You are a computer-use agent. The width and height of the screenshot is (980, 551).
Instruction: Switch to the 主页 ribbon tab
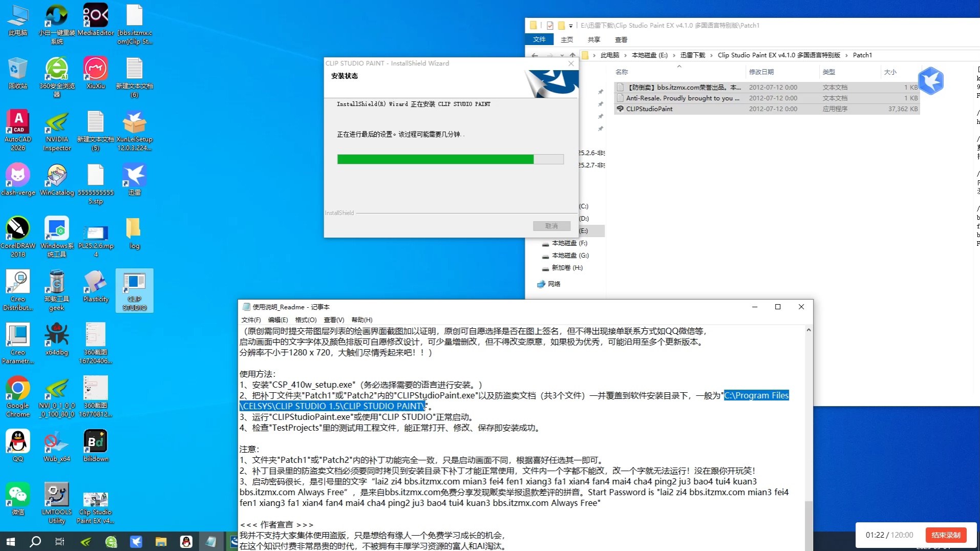pyautogui.click(x=567, y=39)
